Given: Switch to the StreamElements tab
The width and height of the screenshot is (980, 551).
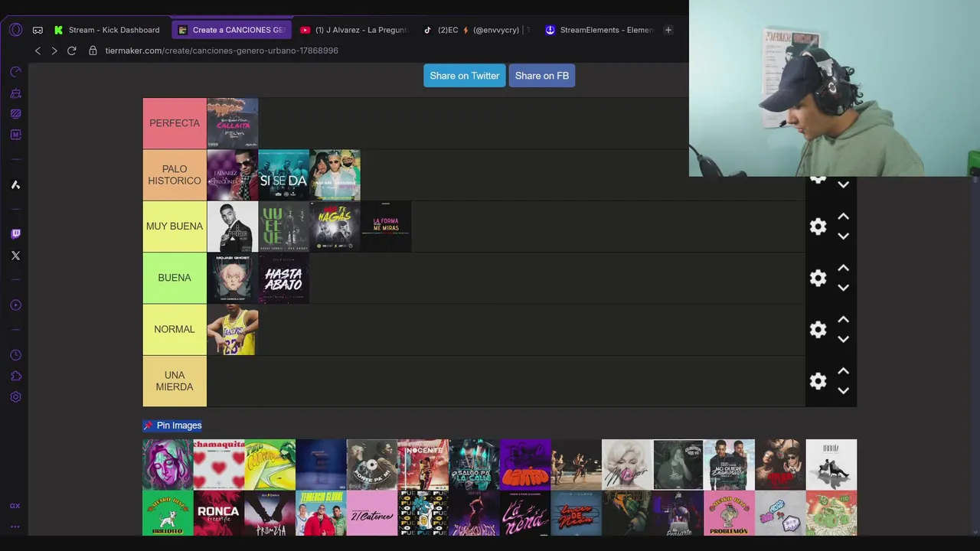Looking at the screenshot, I should click(599, 30).
